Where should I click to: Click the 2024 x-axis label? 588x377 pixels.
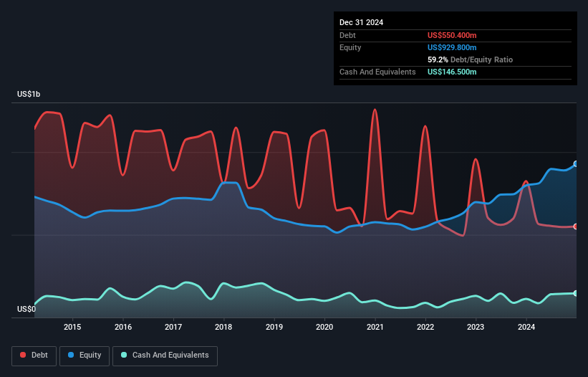(x=526, y=327)
